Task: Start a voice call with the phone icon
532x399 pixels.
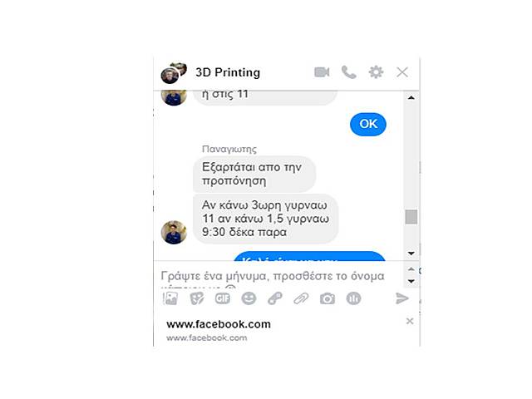Action: click(x=349, y=72)
